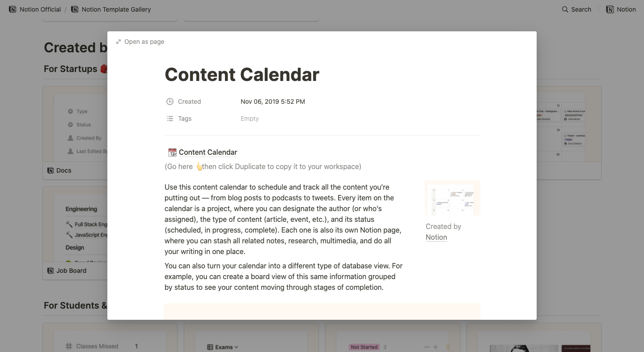Click the Not Started status tag

pyautogui.click(x=364, y=347)
